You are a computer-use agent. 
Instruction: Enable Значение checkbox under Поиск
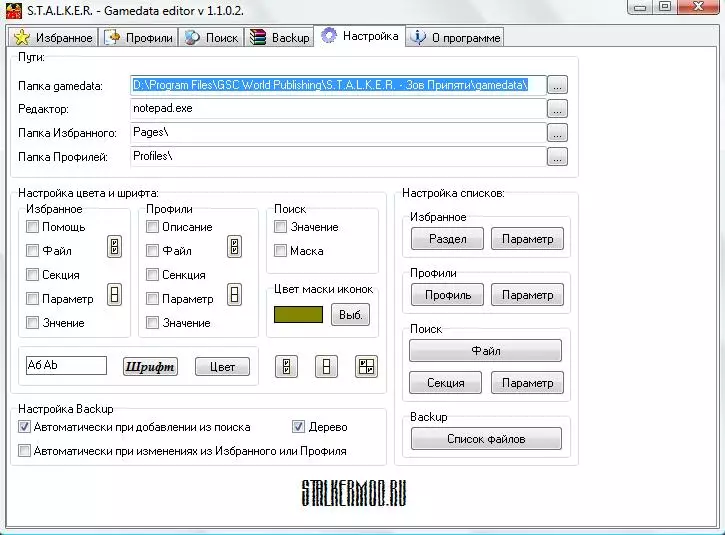coord(280,227)
